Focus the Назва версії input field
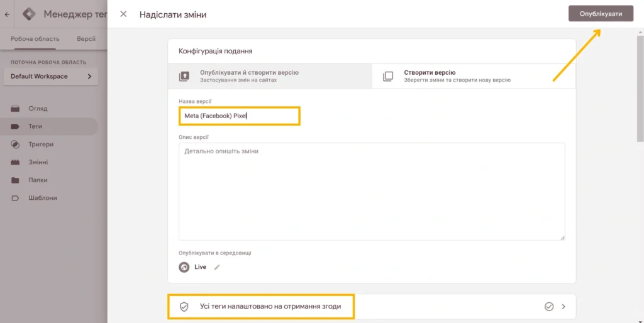Viewport: 644px width, 323px height. [x=240, y=116]
